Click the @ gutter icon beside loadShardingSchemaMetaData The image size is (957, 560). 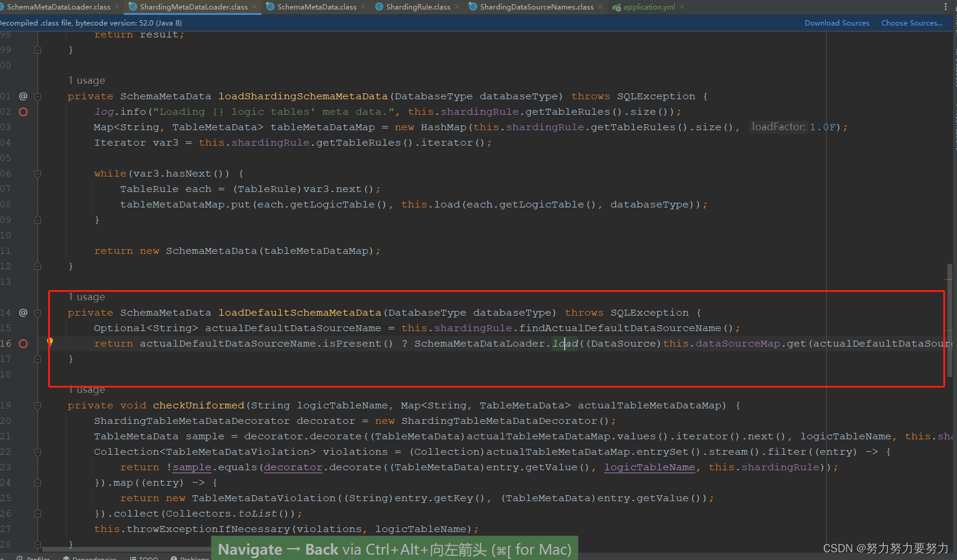coord(23,96)
